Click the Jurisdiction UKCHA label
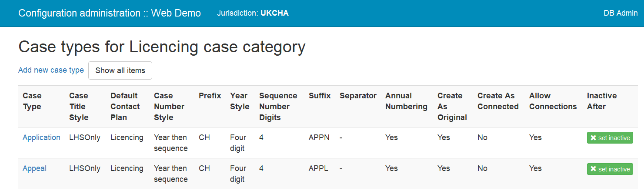644x191 pixels. click(x=253, y=13)
